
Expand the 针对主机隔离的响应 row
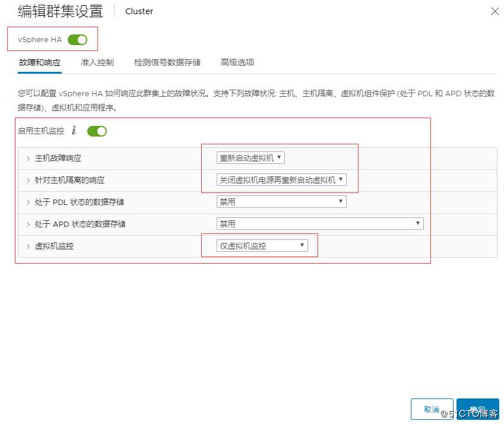(x=28, y=181)
